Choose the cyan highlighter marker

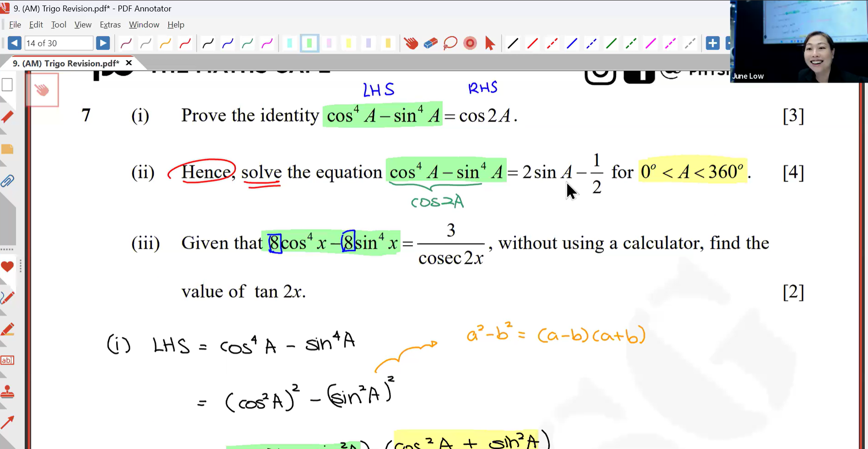(289, 43)
